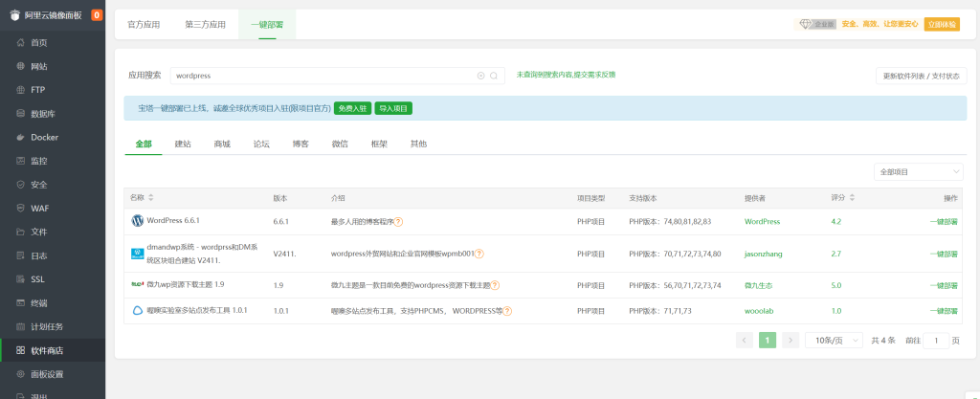Click the 网站 globe icon
Screen dimensions: 980x399
click(21, 66)
